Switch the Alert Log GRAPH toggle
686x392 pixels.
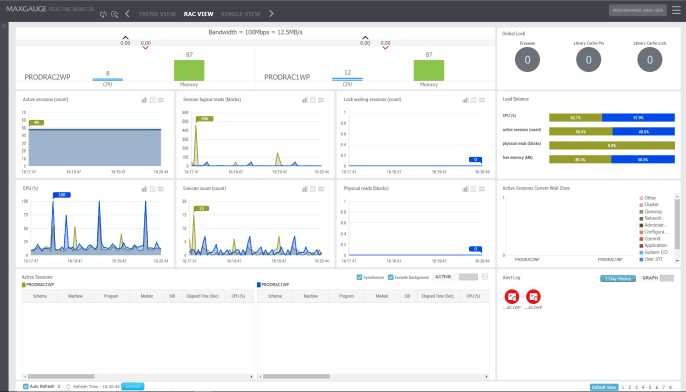pos(667,278)
